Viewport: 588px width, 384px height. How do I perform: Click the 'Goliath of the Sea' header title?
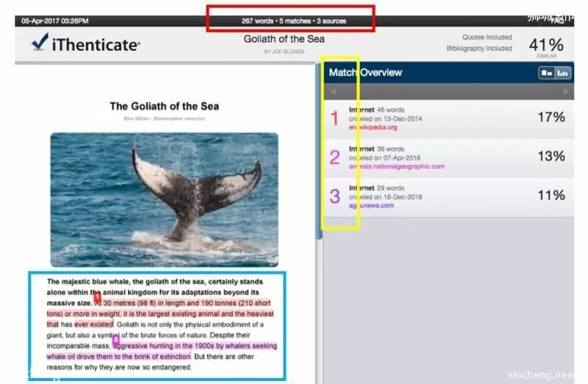[x=284, y=39]
